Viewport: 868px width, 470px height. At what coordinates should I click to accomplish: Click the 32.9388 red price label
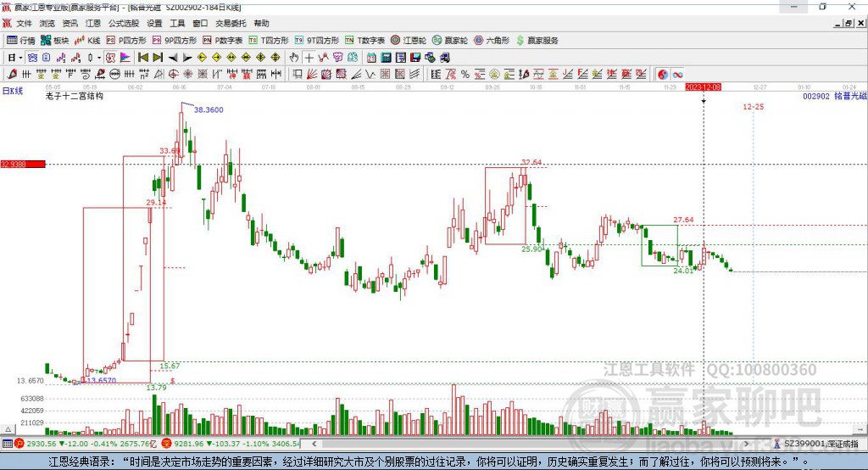click(x=23, y=164)
